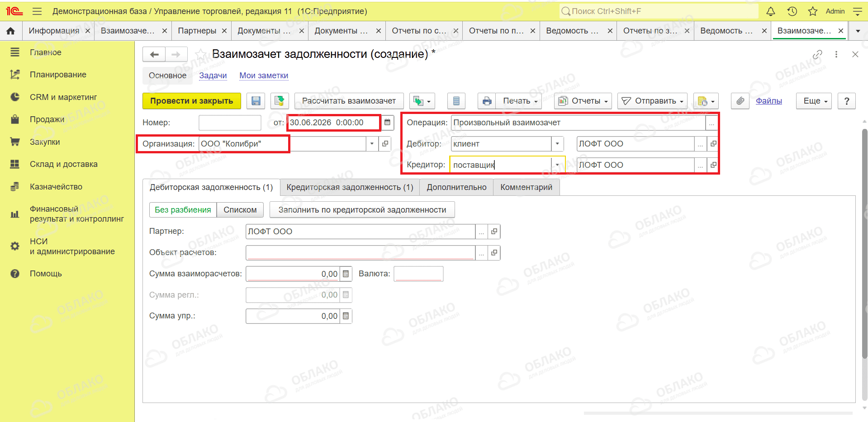The height and width of the screenshot is (422, 868).
Task: Click Рассчитать взаимозачет button
Action: (349, 101)
